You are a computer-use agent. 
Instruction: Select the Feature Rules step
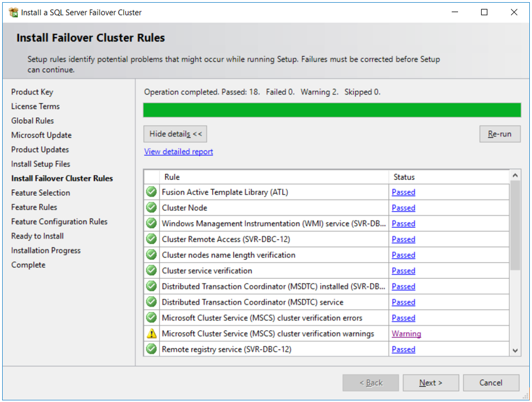(34, 207)
